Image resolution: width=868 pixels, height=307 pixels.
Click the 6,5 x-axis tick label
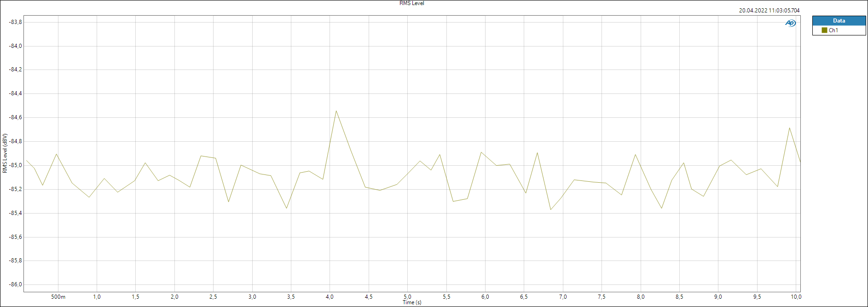(x=524, y=297)
